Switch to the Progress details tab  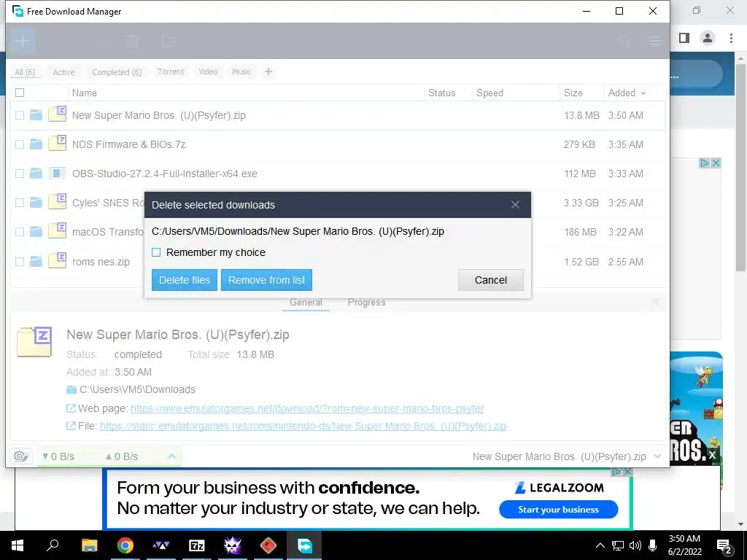pos(366,303)
